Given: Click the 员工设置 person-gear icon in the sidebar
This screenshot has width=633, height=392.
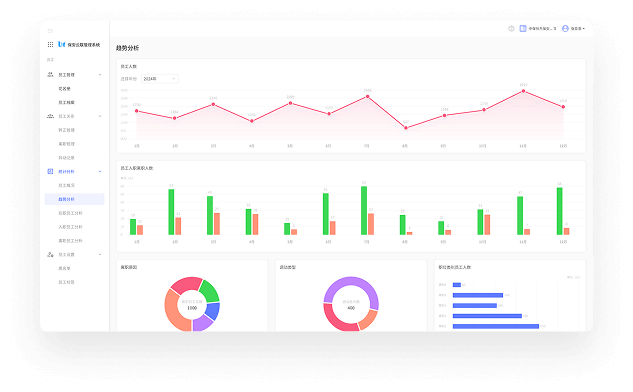Looking at the screenshot, I should pos(50,255).
